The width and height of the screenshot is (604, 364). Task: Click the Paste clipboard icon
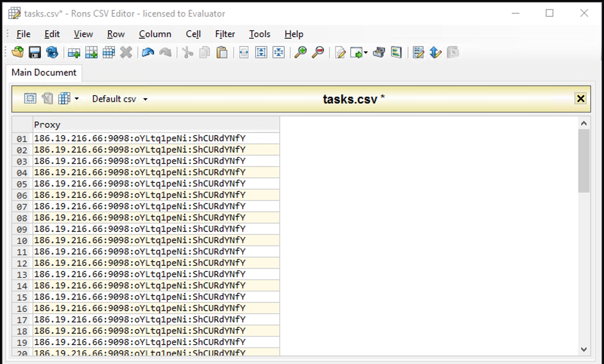tap(222, 52)
